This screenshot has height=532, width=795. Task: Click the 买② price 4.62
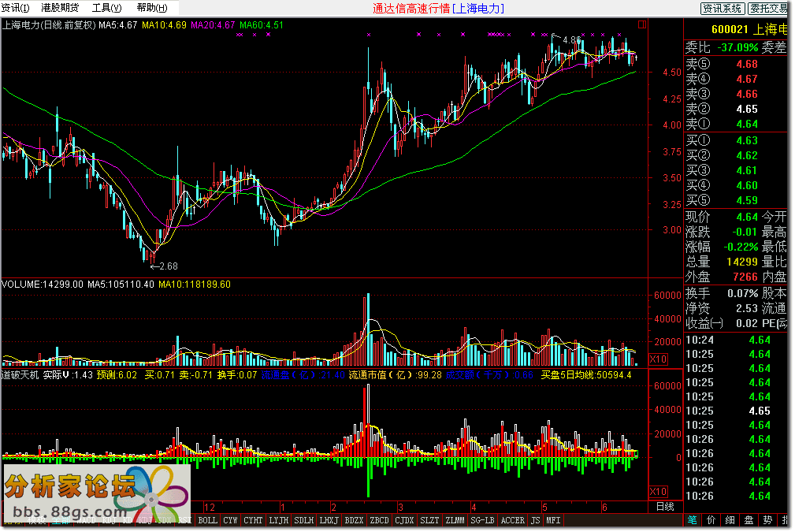(x=747, y=156)
